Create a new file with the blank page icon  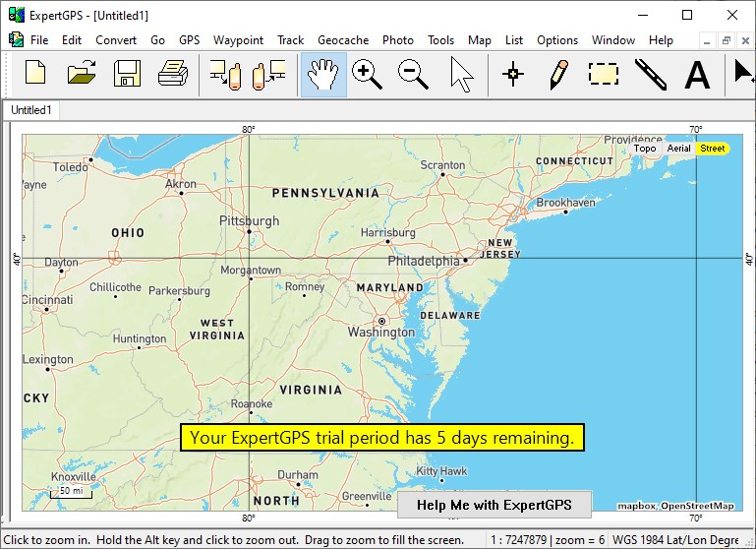pos(35,75)
